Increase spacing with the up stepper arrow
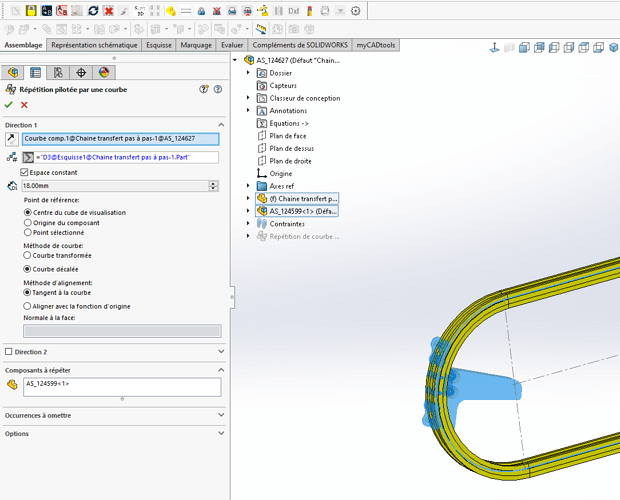620x500 pixels. click(x=214, y=183)
